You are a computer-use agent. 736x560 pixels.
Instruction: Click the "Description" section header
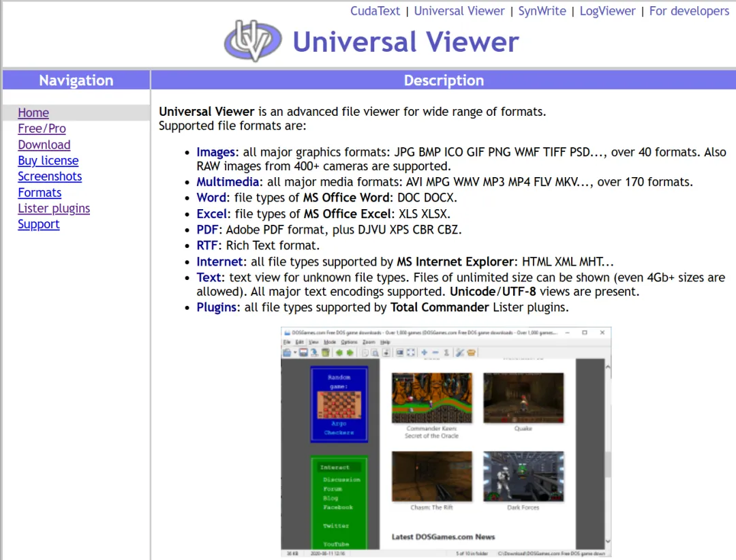[444, 80]
